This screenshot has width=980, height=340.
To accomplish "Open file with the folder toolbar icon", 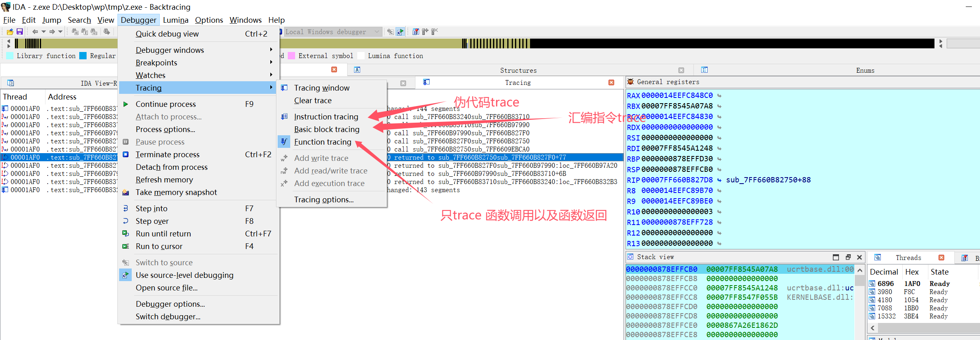I will click(x=10, y=32).
